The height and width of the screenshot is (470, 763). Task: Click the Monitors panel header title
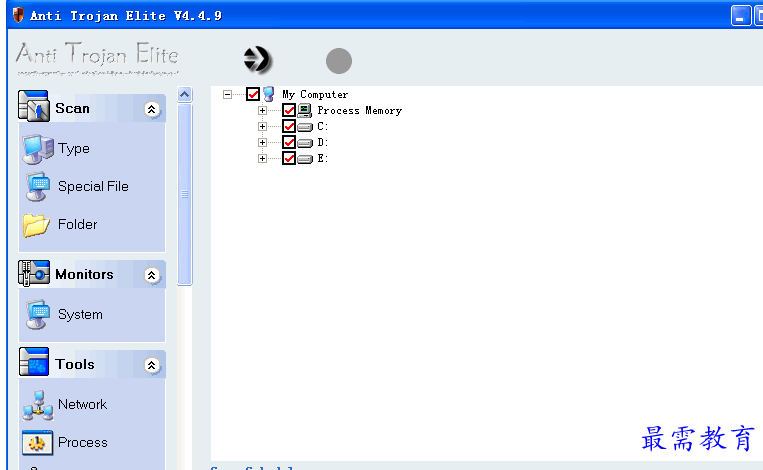(84, 274)
